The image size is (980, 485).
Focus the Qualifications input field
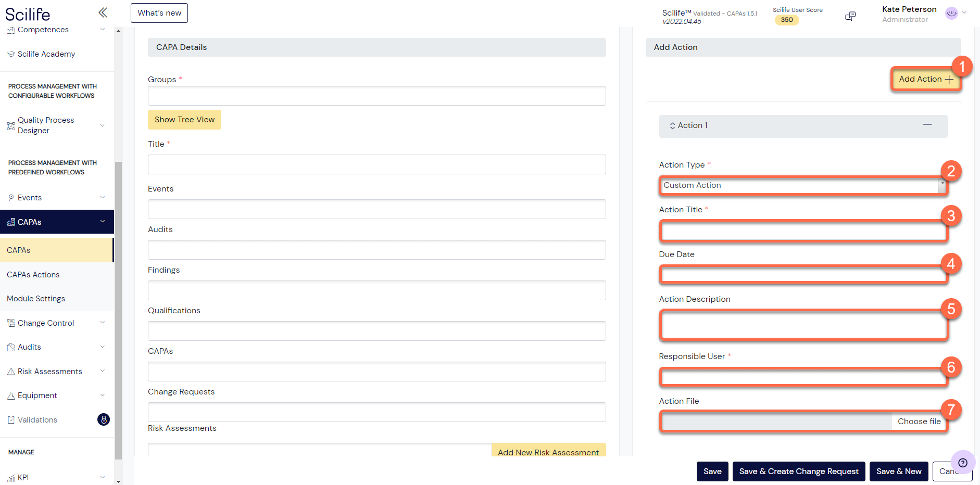[377, 331]
